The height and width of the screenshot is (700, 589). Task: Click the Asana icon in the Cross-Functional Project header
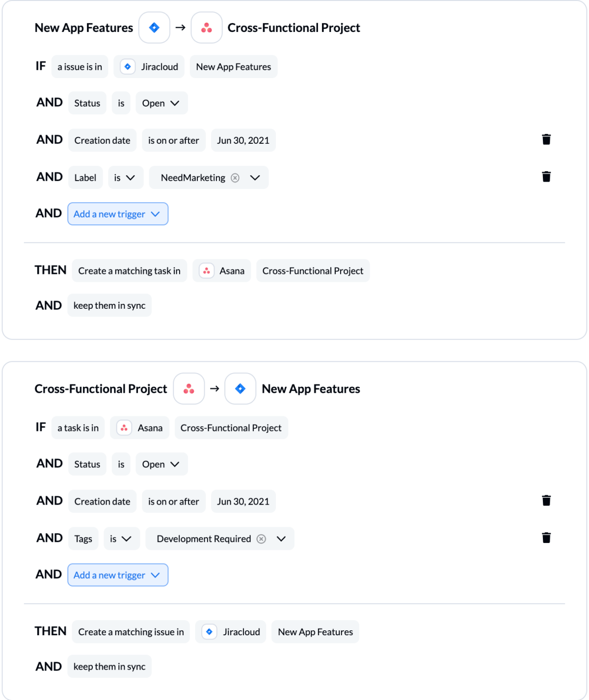coord(188,388)
